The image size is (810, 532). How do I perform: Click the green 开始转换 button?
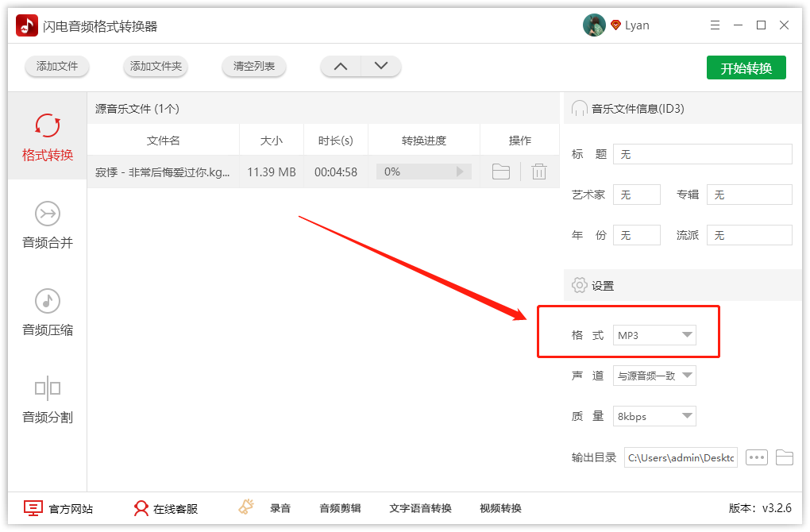tap(746, 67)
